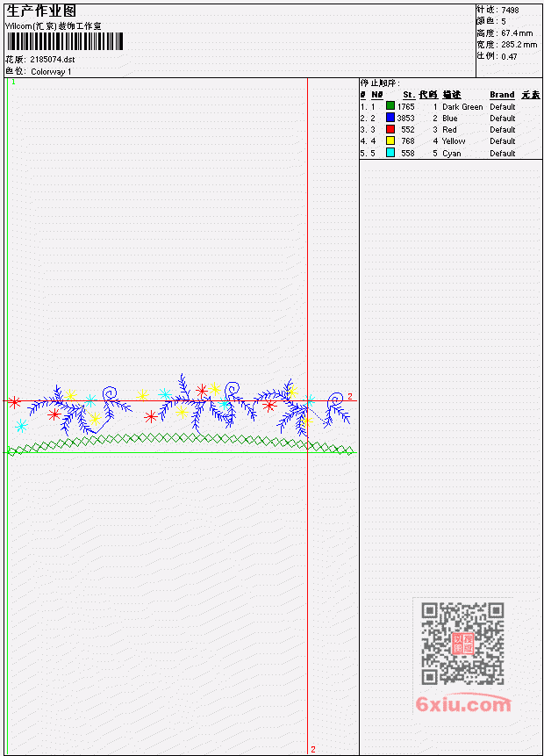
Task: Click the scale value 0.47
Action: [x=509, y=56]
